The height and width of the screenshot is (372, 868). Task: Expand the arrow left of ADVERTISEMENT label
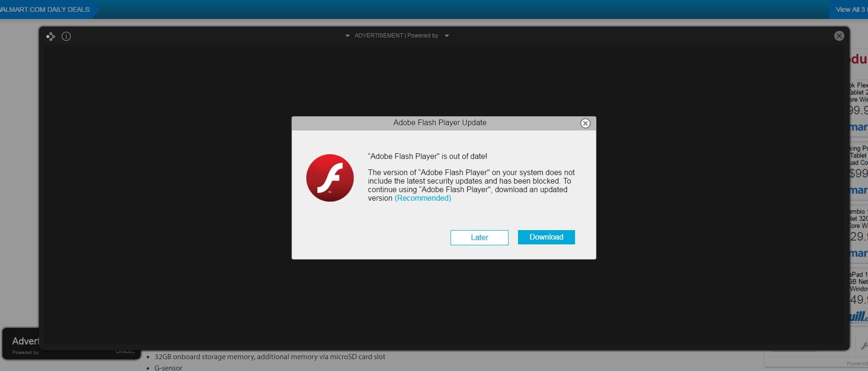point(348,36)
